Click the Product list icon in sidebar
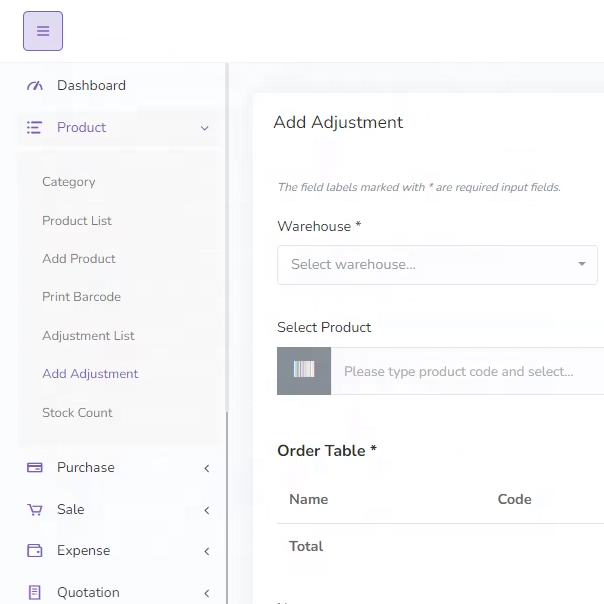This screenshot has width=604, height=604. tap(35, 128)
